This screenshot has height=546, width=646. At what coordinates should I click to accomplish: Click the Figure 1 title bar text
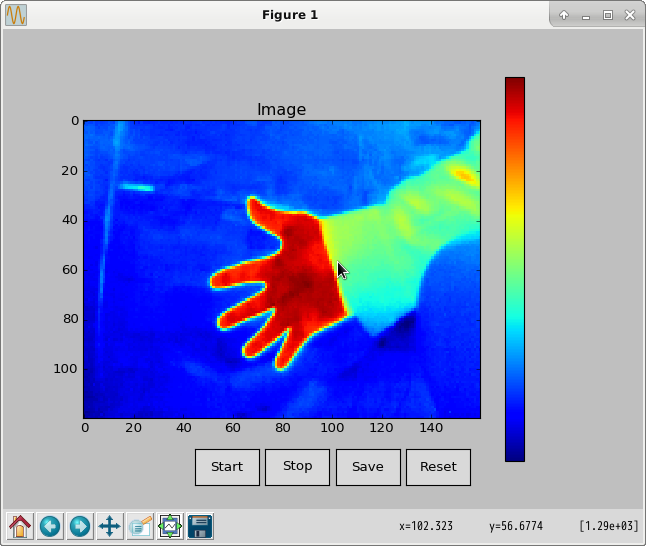click(x=290, y=15)
